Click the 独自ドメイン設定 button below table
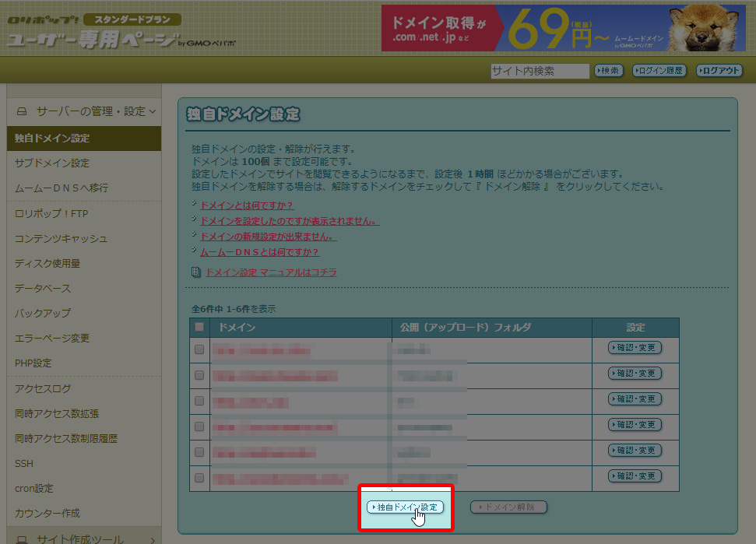Viewport: 756px width, 544px height. (405, 507)
